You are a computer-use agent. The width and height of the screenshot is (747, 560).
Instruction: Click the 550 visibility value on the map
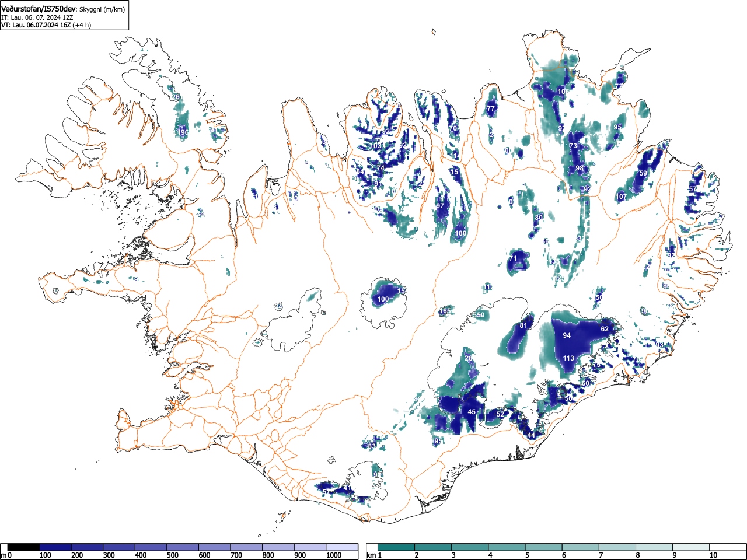[x=479, y=315]
